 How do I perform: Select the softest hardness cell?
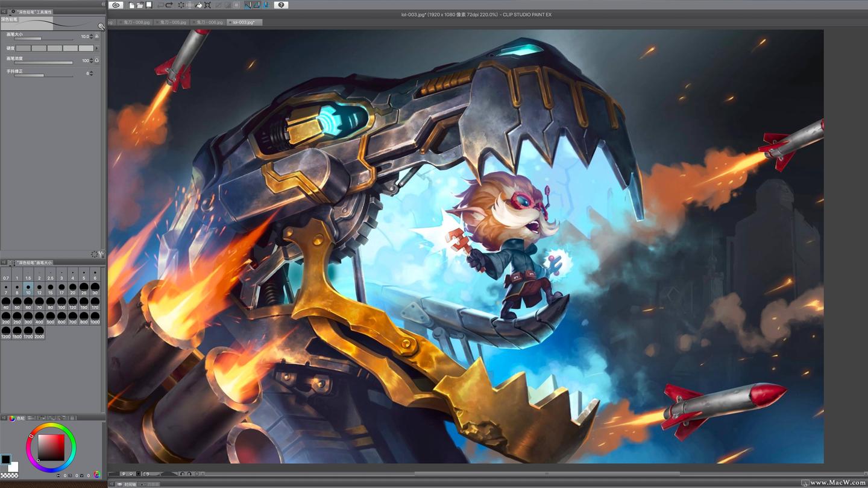coord(24,48)
